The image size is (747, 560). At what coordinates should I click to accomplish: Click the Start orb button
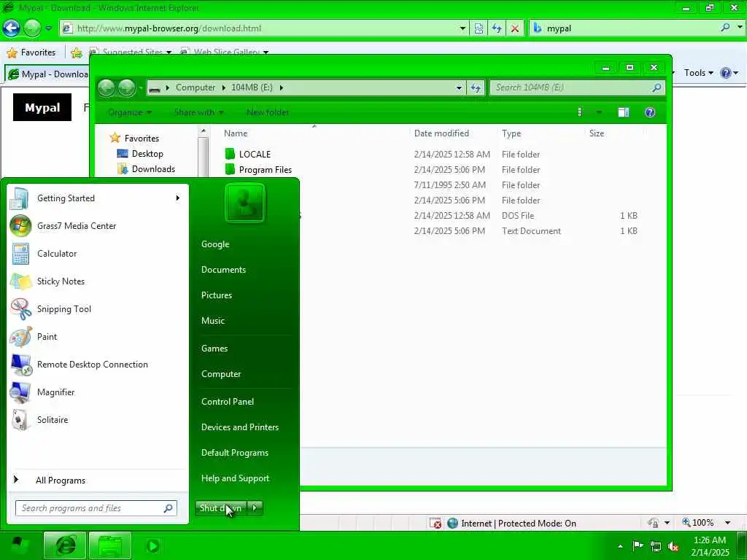19,545
